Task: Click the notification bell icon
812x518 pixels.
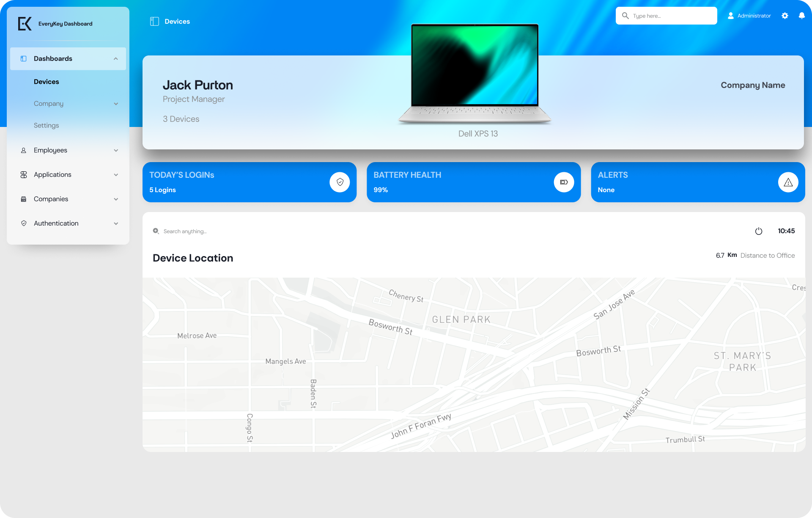Action: point(802,16)
